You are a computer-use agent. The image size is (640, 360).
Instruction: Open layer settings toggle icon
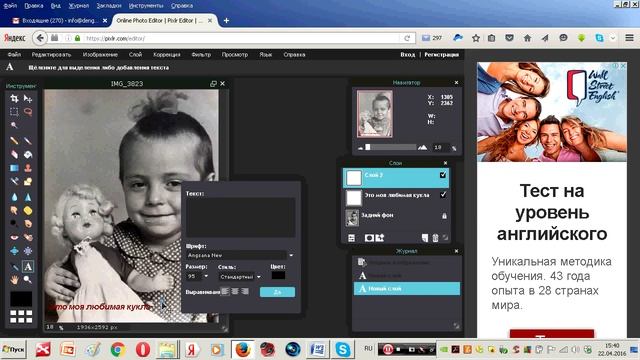(351, 238)
